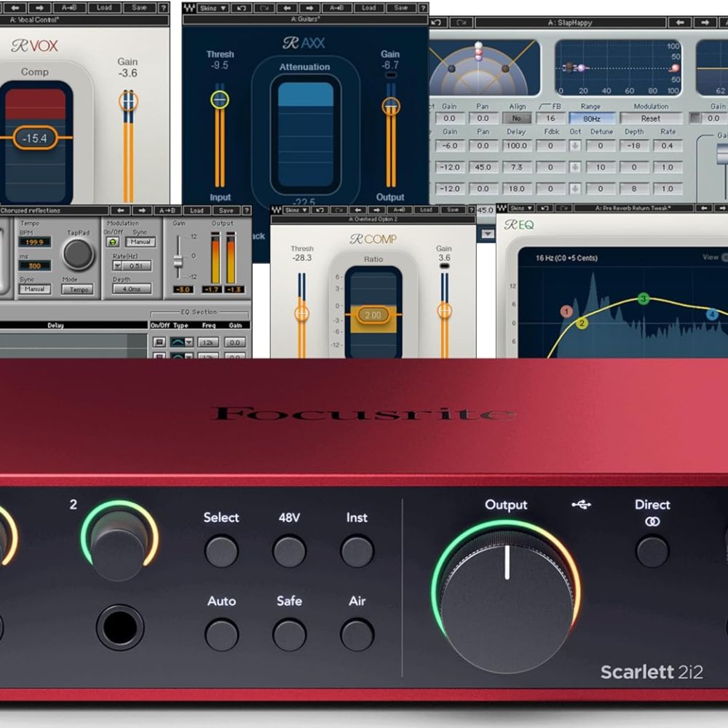Click next preset arrow beside SlapHappy name
The image size is (728, 728).
click(x=705, y=23)
